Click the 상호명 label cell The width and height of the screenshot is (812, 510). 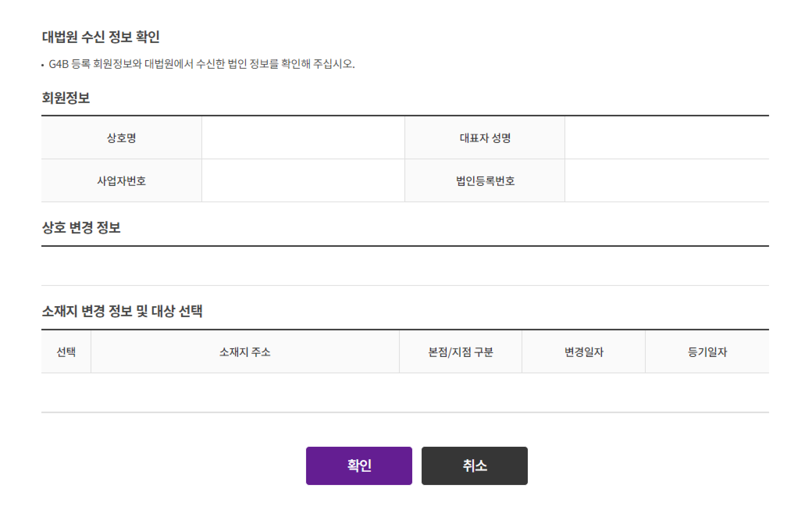click(121, 137)
